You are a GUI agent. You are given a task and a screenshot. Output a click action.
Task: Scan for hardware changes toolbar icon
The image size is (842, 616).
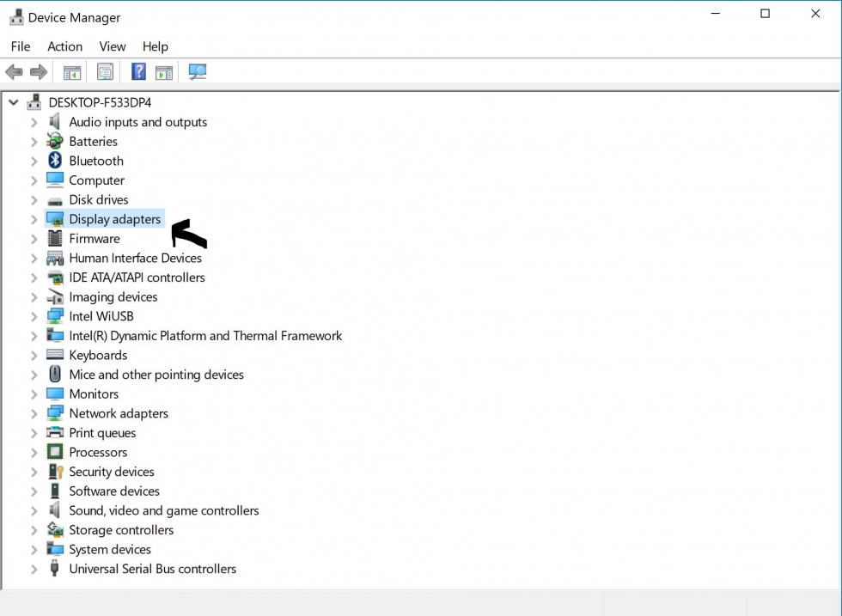[197, 71]
